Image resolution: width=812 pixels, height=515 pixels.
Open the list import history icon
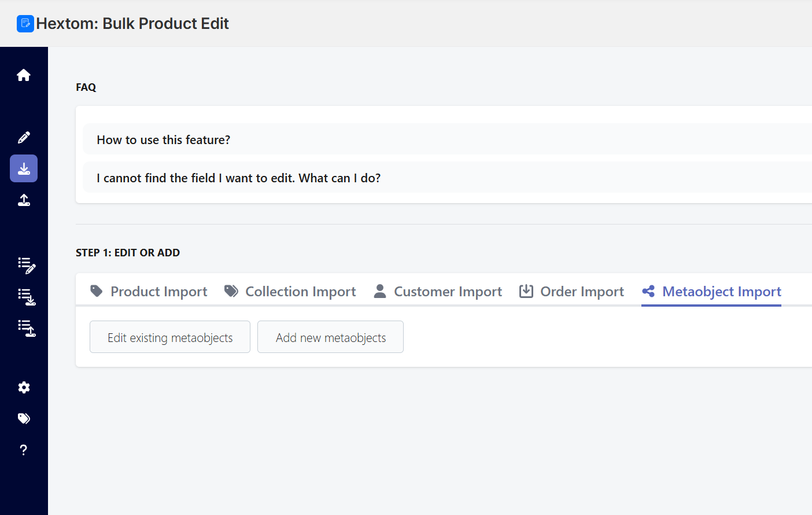[27, 297]
